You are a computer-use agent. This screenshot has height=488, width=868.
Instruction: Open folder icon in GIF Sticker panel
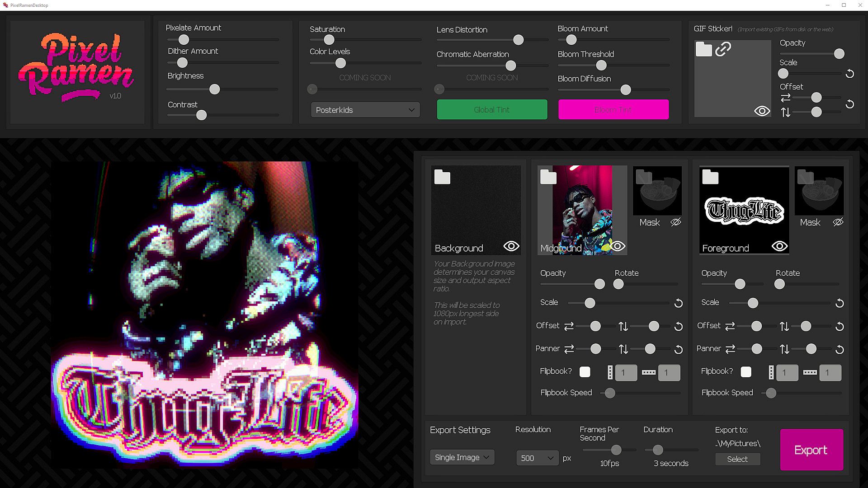point(703,49)
